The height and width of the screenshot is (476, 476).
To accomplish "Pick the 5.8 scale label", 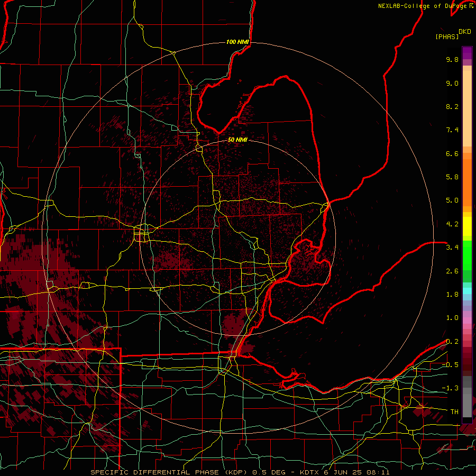I will click(x=452, y=177).
